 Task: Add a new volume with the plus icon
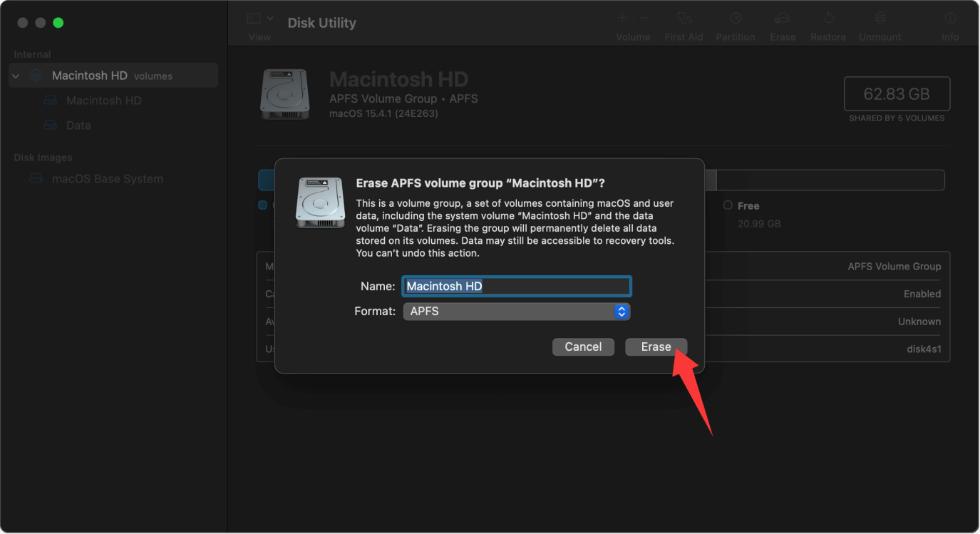[x=621, y=18]
